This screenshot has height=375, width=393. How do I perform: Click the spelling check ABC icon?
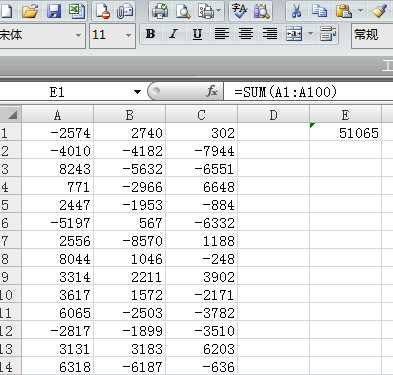click(x=239, y=11)
